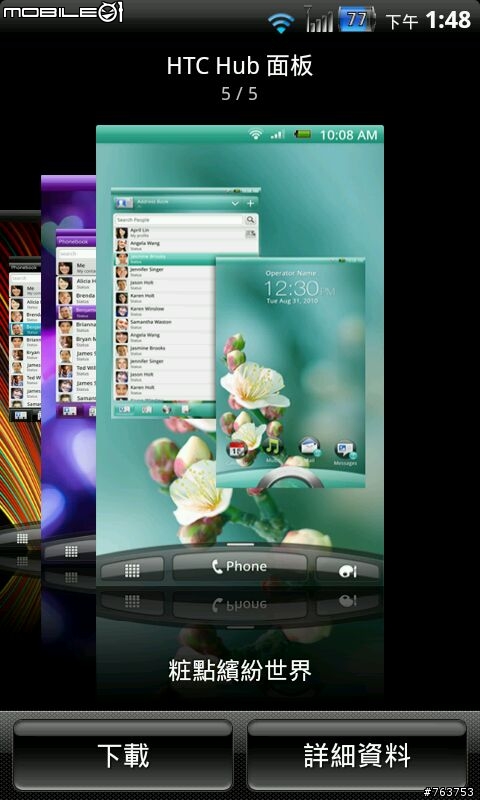This screenshot has height=800, width=480.
Task: Tap the Messages icon on preview lockscreen
Action: pyautogui.click(x=345, y=451)
